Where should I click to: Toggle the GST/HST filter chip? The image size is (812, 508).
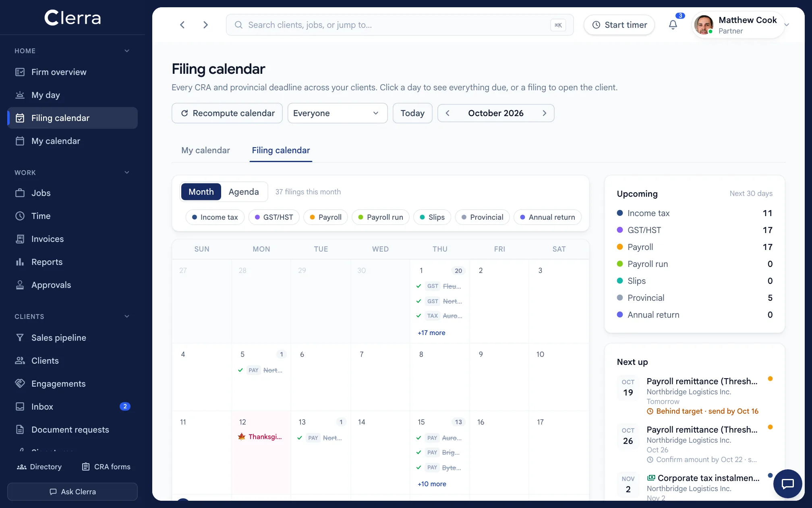tap(274, 217)
